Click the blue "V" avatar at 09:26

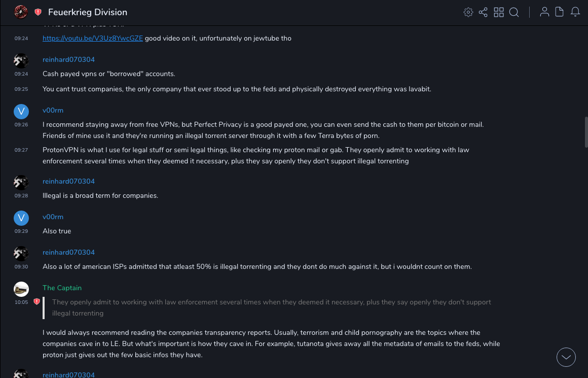pyautogui.click(x=21, y=112)
